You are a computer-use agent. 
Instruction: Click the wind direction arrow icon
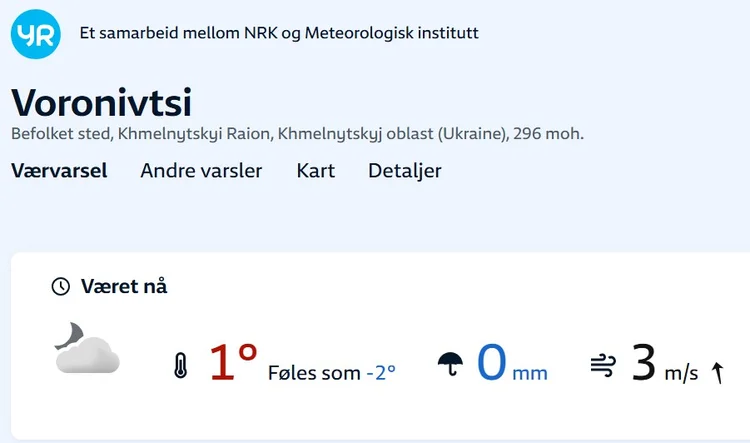click(x=716, y=373)
